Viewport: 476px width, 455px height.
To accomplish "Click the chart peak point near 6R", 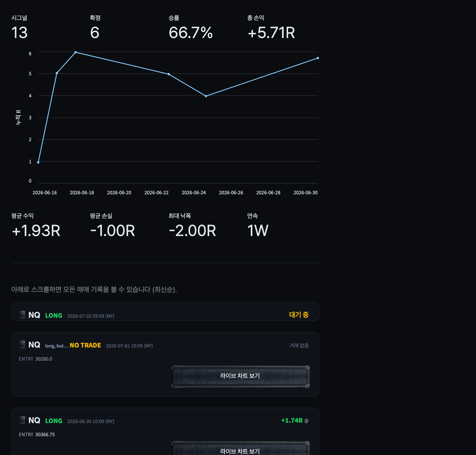I will point(75,52).
